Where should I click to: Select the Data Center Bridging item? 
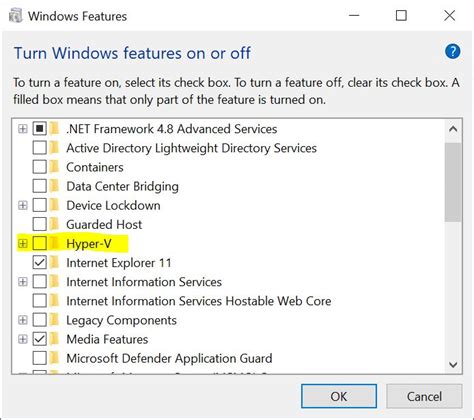tap(122, 186)
